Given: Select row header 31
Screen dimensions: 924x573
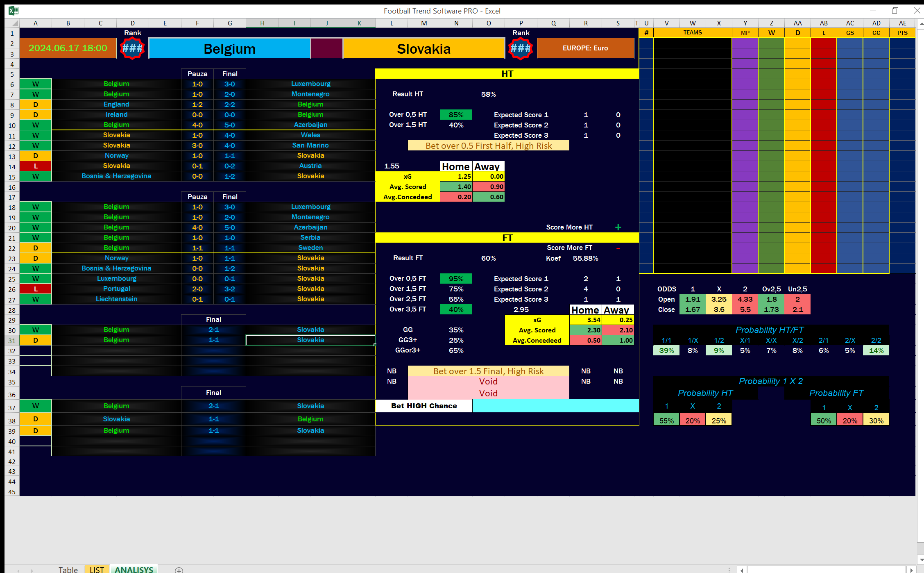Looking at the screenshot, I should (x=12, y=341).
